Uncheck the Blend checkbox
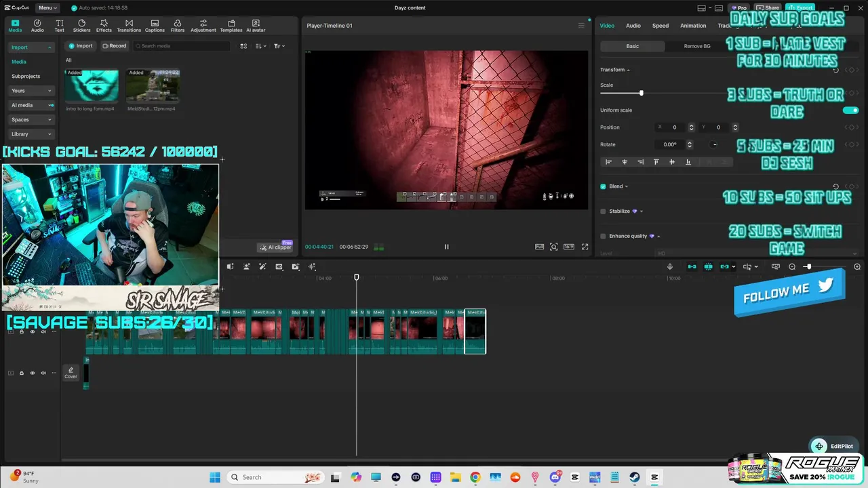The height and width of the screenshot is (488, 868). 603,186
